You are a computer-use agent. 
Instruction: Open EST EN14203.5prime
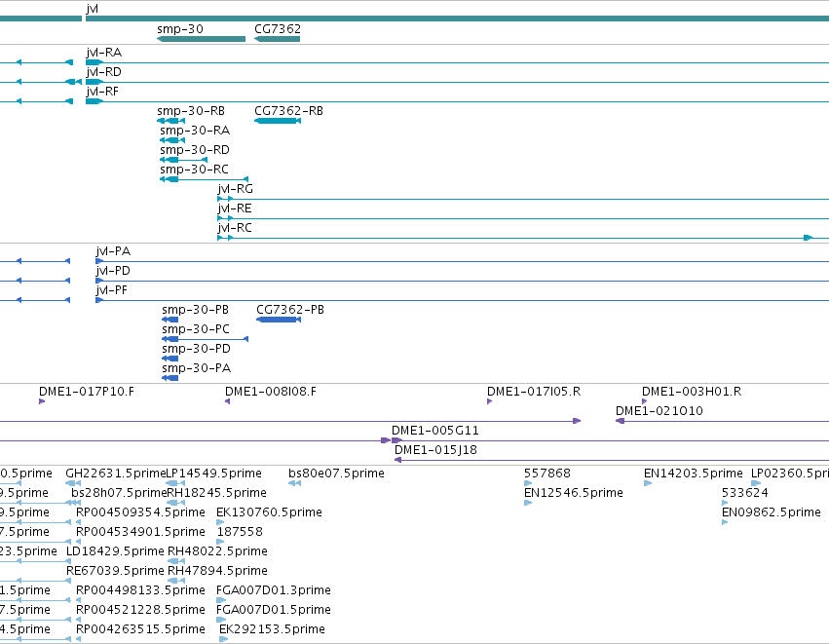pyautogui.click(x=694, y=474)
